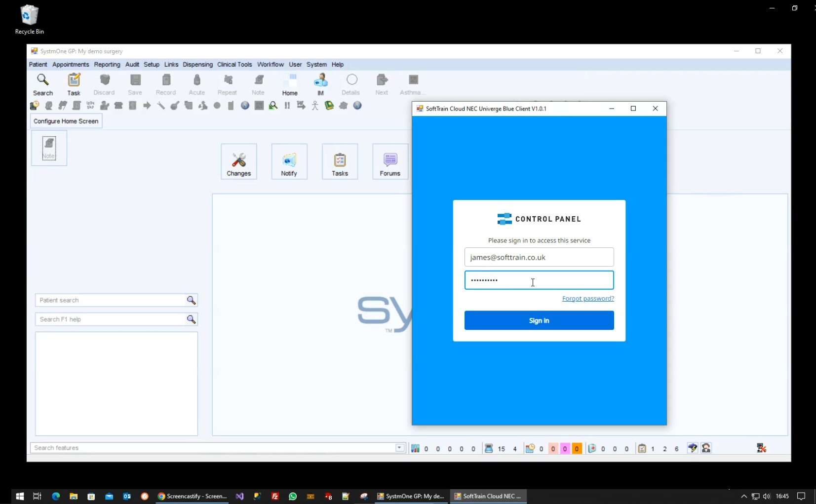Click the Record toolbar icon
This screenshot has width=816, height=504.
pyautogui.click(x=166, y=84)
